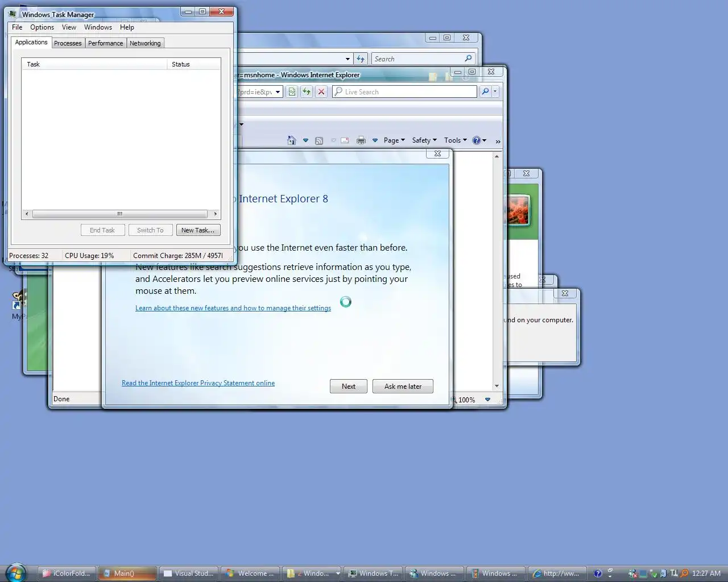Click the Live Search magnifier button
The image size is (728, 582).
[x=485, y=92]
